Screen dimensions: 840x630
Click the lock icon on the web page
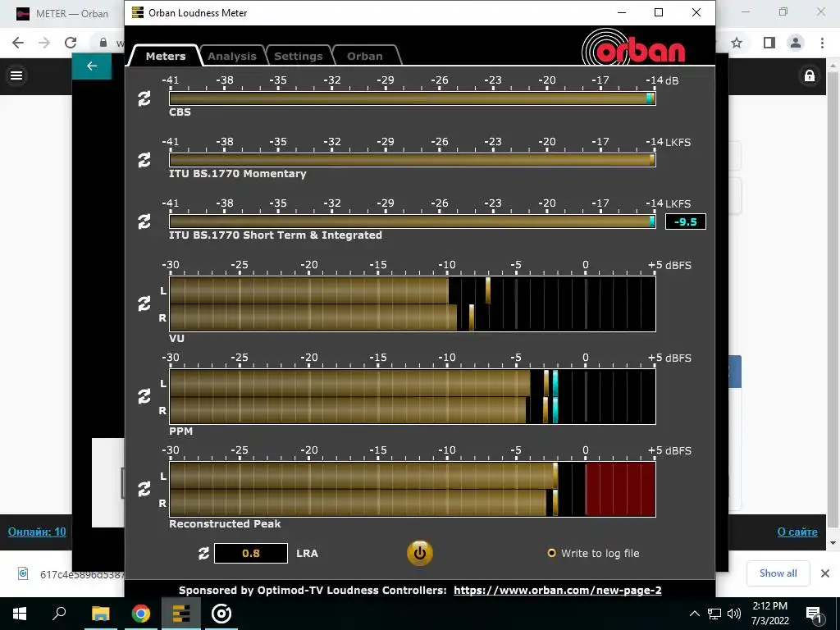pos(810,75)
